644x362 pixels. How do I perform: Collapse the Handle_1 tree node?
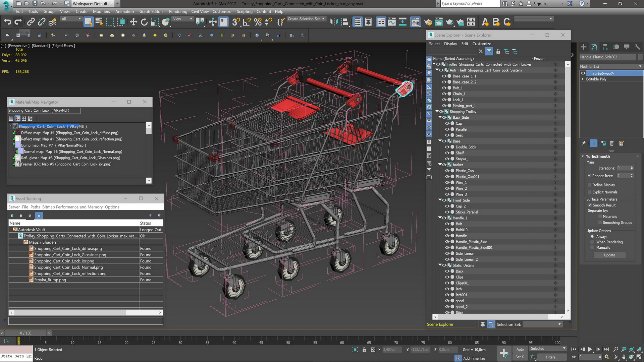440,218
